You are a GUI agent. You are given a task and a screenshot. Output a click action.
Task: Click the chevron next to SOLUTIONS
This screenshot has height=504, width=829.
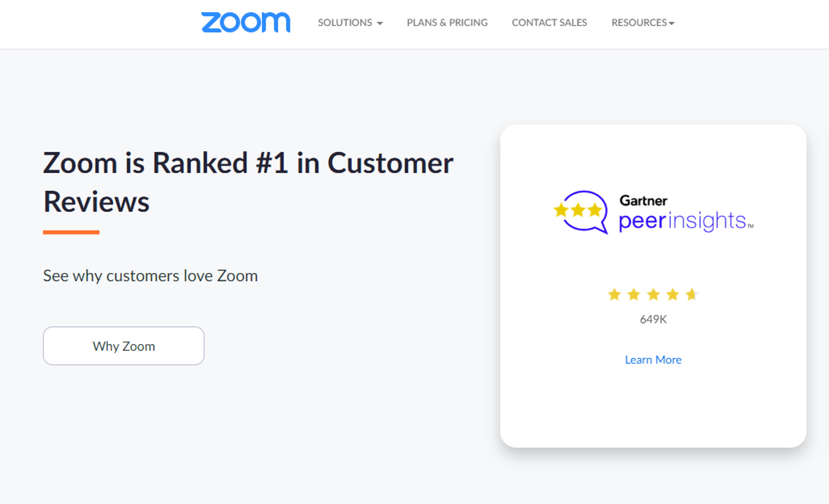pyautogui.click(x=380, y=24)
